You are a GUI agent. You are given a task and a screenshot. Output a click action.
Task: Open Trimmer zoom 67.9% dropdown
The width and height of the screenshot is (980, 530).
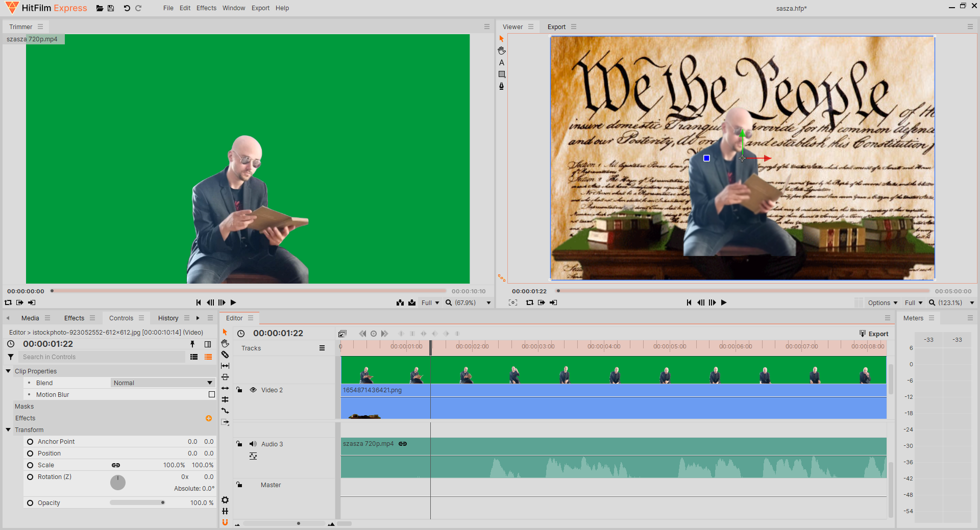(x=468, y=302)
